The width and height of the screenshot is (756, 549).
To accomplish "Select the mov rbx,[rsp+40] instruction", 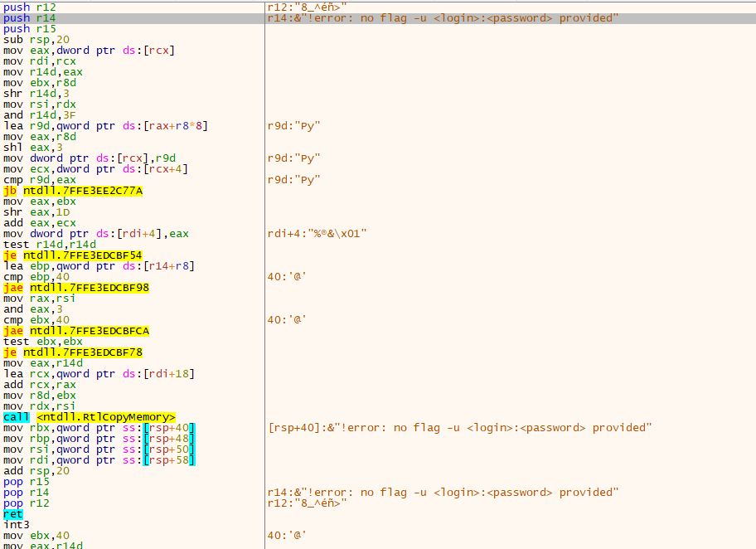I will (x=99, y=428).
